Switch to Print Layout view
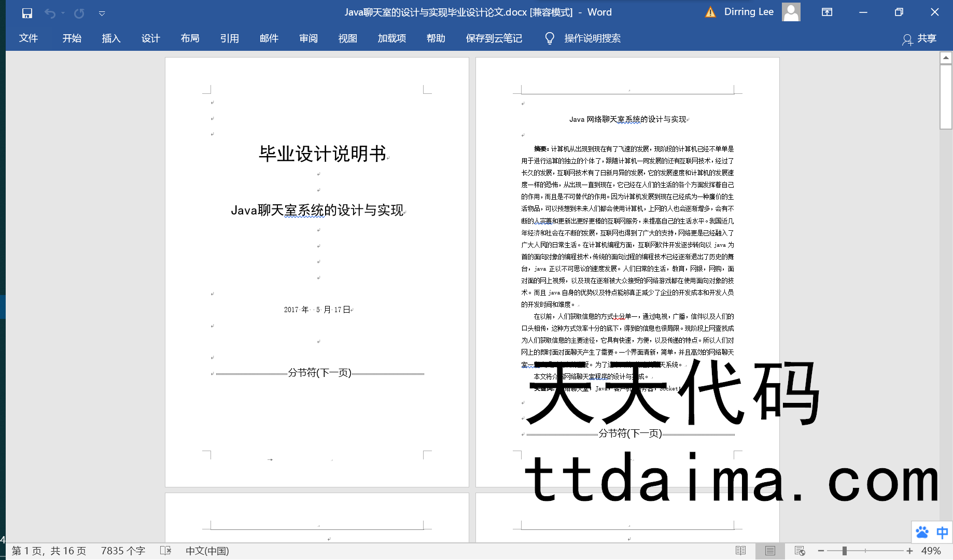 pyautogui.click(x=770, y=551)
